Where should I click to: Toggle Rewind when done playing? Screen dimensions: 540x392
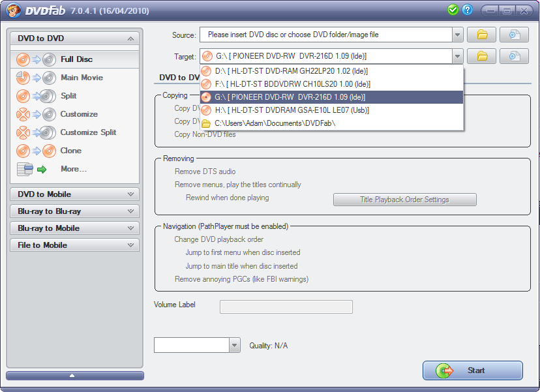[x=228, y=198]
